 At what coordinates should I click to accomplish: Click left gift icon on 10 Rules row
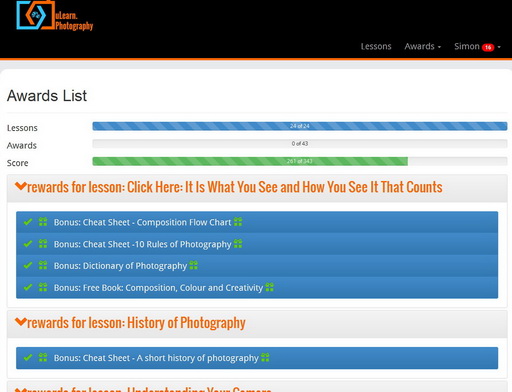click(43, 244)
